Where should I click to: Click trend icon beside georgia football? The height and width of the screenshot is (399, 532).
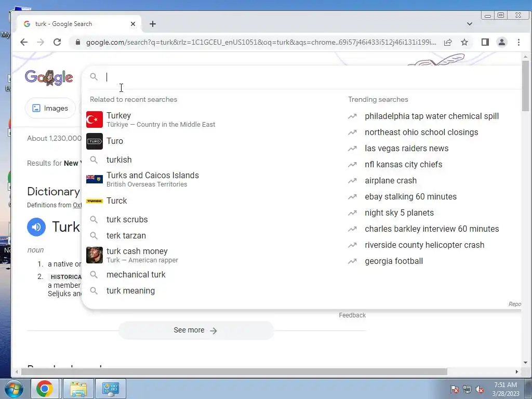coord(353,261)
